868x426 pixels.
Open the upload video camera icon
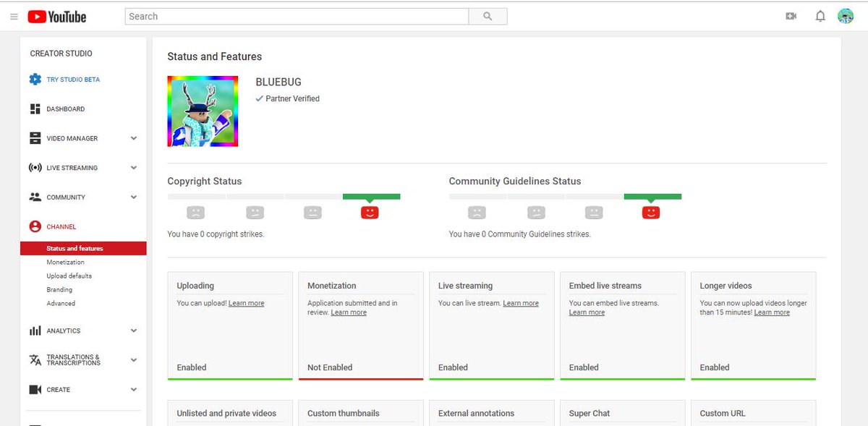pyautogui.click(x=791, y=16)
